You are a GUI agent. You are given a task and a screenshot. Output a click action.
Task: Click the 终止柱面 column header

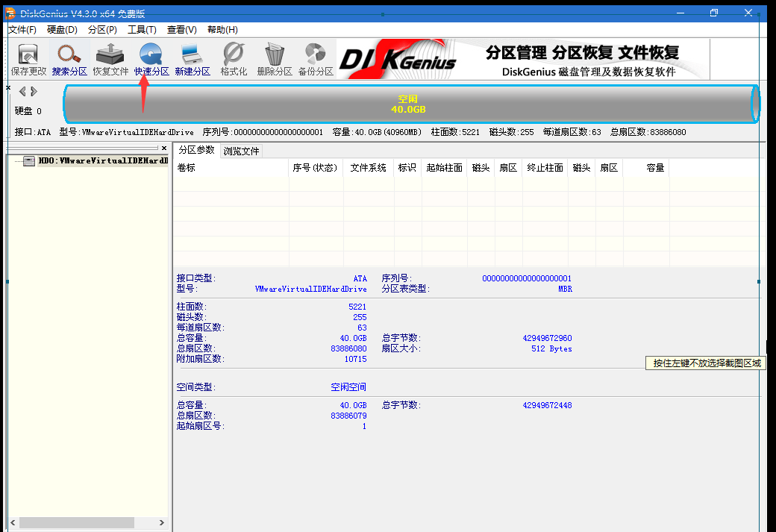tap(545, 168)
